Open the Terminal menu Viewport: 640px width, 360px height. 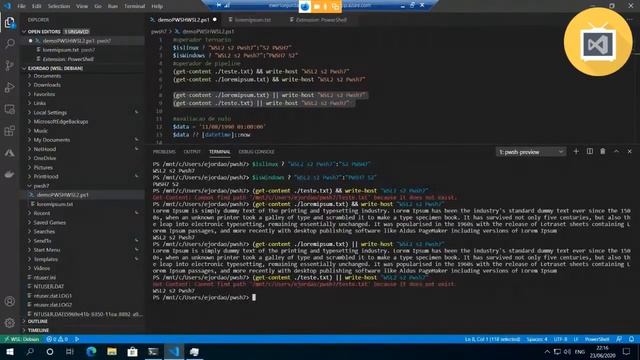pyautogui.click(x=134, y=6)
